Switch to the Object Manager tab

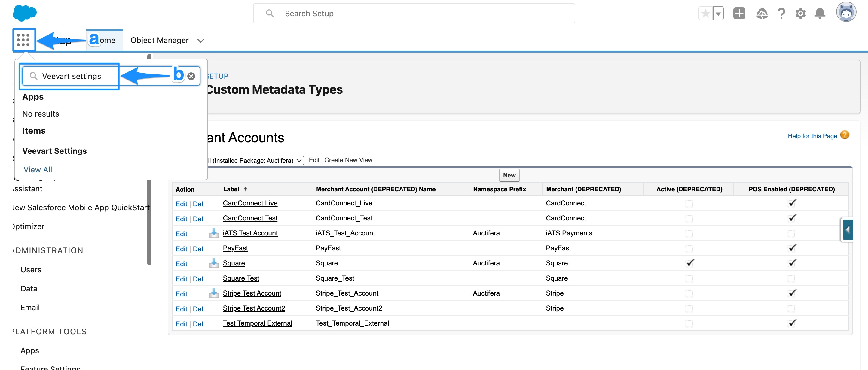point(159,41)
